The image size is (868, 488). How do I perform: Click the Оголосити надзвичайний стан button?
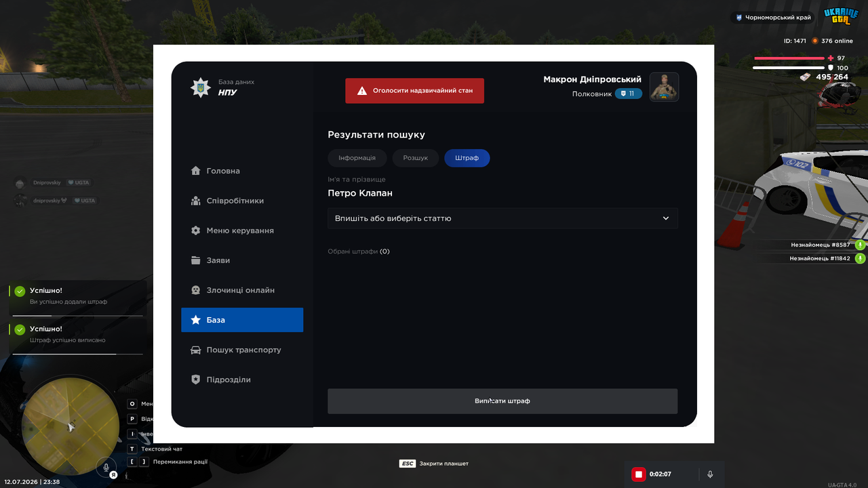pos(414,91)
